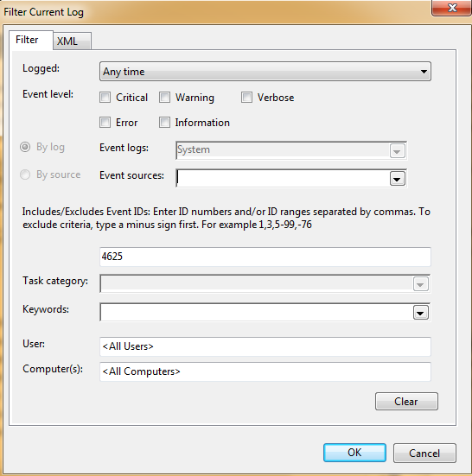Tick the Verbose checkbox
Viewport: 472px width, 476px height.
pyautogui.click(x=246, y=98)
